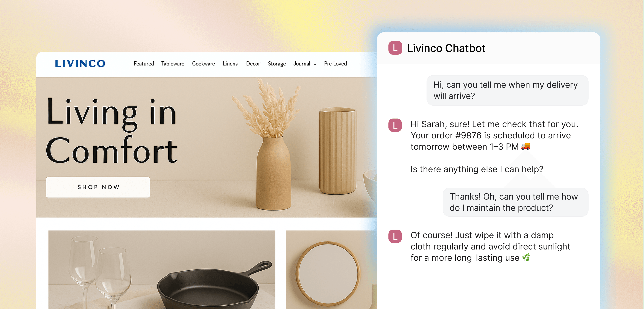The width and height of the screenshot is (644, 309).
Task: Click the Livinco Chatbot title text
Action: coord(446,48)
